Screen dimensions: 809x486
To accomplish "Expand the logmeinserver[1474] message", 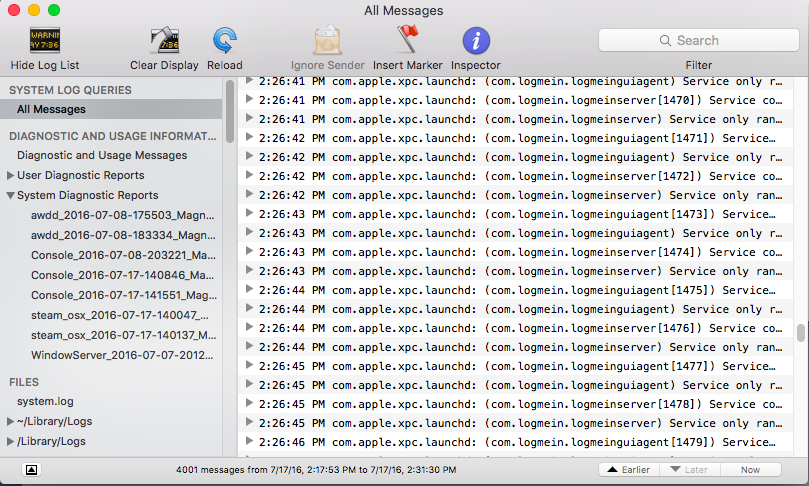I will 249,251.
